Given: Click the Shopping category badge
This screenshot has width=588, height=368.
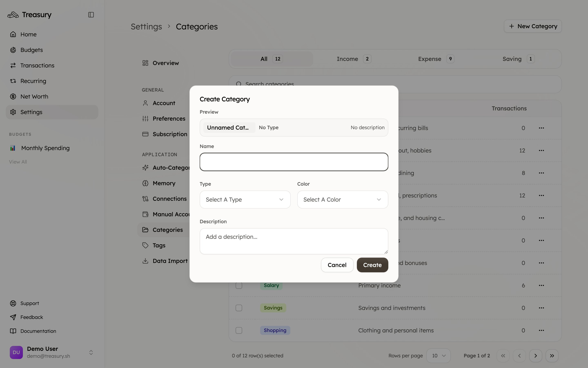Looking at the screenshot, I should click(x=275, y=331).
